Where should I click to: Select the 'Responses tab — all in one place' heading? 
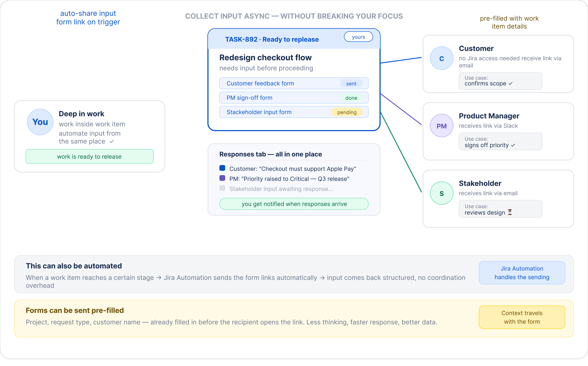tap(271, 155)
